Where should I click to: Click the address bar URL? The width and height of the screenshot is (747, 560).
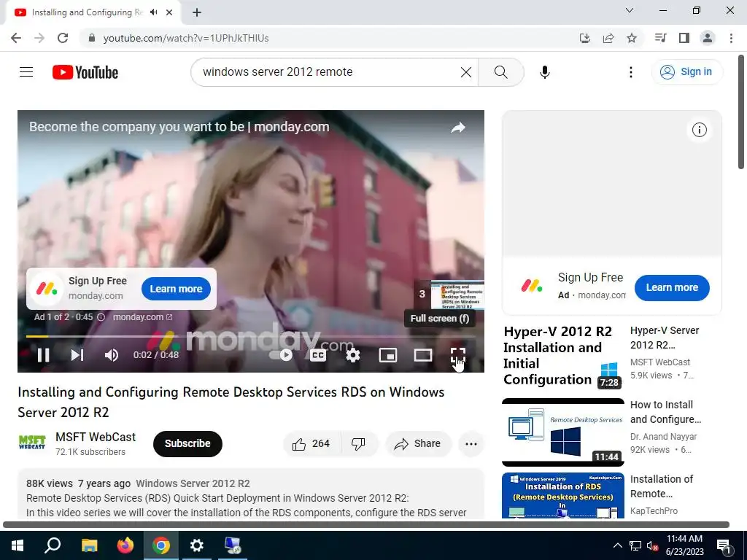pyautogui.click(x=186, y=38)
